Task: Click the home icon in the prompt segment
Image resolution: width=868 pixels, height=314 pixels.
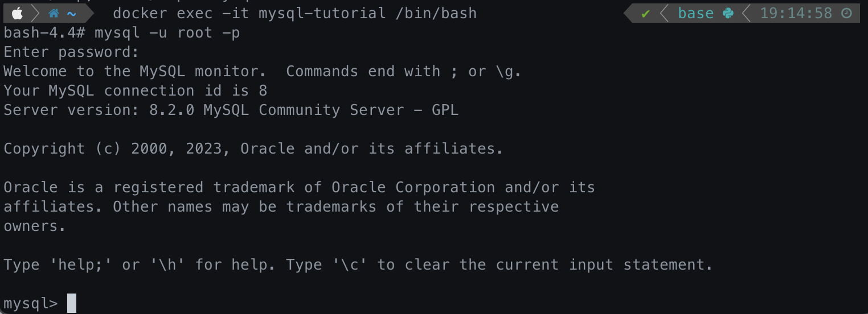Action: [x=54, y=13]
